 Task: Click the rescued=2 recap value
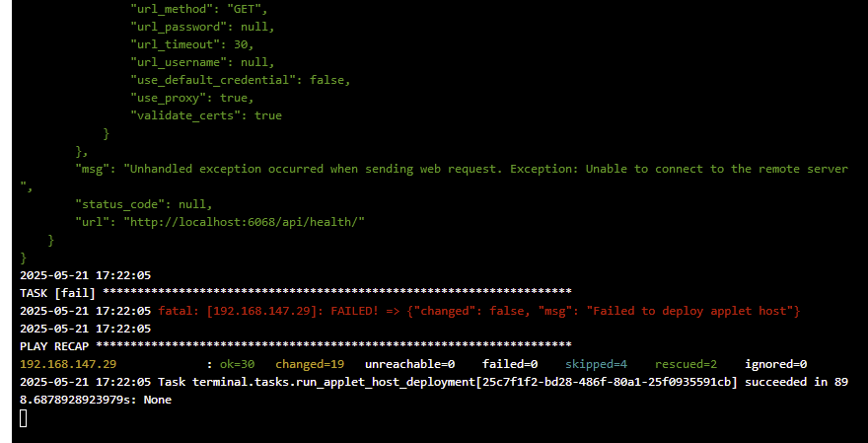pos(686,364)
